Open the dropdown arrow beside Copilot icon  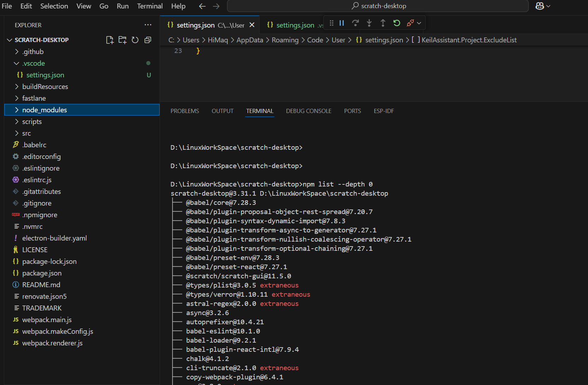tap(548, 6)
